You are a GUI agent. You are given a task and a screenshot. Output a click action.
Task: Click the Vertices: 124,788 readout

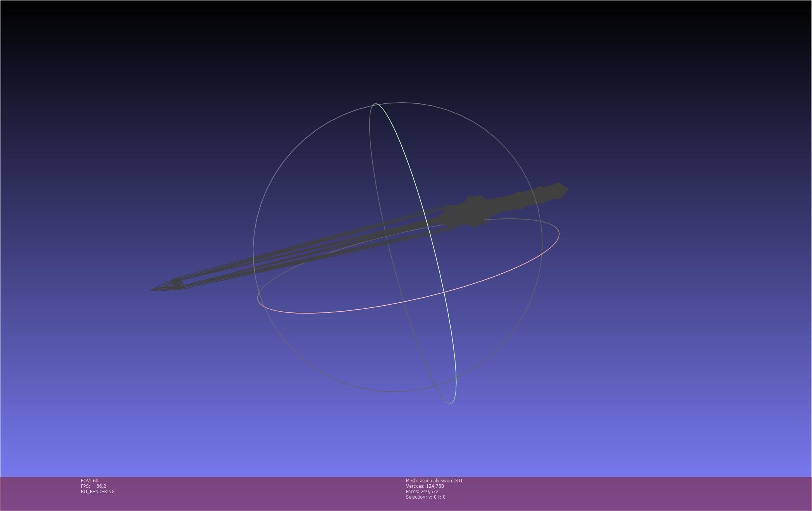click(x=425, y=486)
